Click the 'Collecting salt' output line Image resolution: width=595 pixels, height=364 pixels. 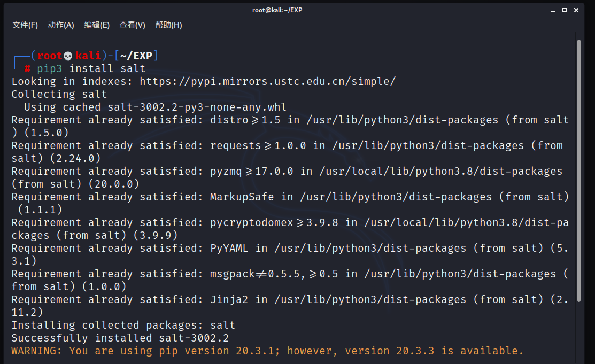pos(59,95)
